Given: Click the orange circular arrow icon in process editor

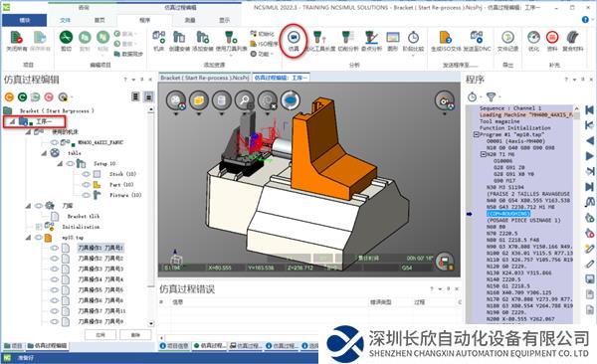Looking at the screenshot, I should pos(10,97).
